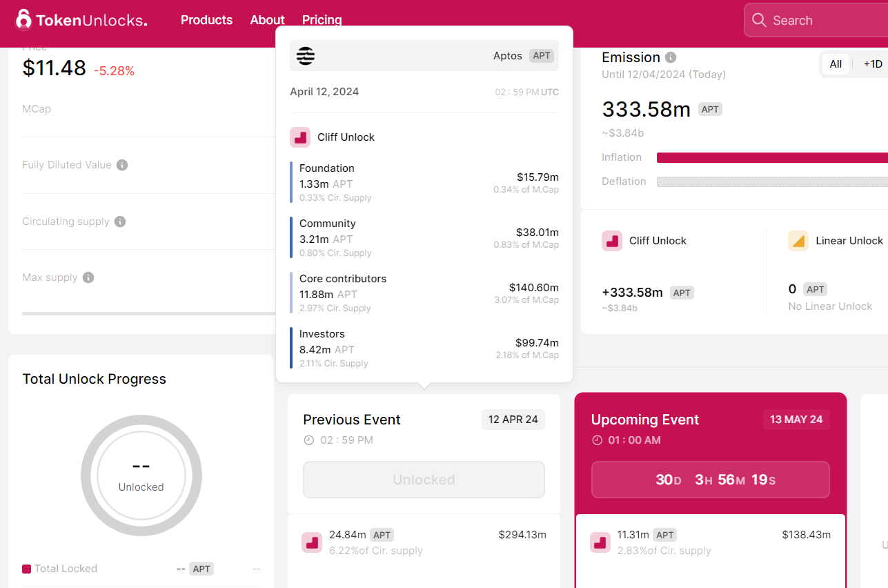Screen dimensions: 888x588
Task: Click the APT tag in the popup header
Action: pos(542,56)
